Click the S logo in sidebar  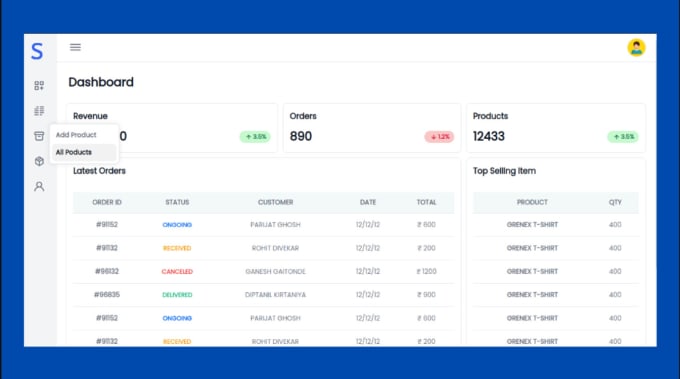37,51
